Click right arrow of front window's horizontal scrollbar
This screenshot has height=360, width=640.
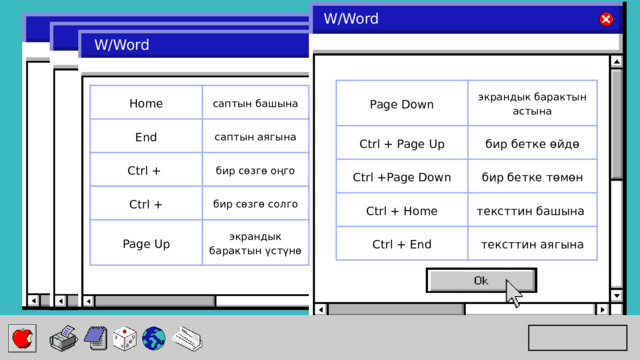coord(602,310)
